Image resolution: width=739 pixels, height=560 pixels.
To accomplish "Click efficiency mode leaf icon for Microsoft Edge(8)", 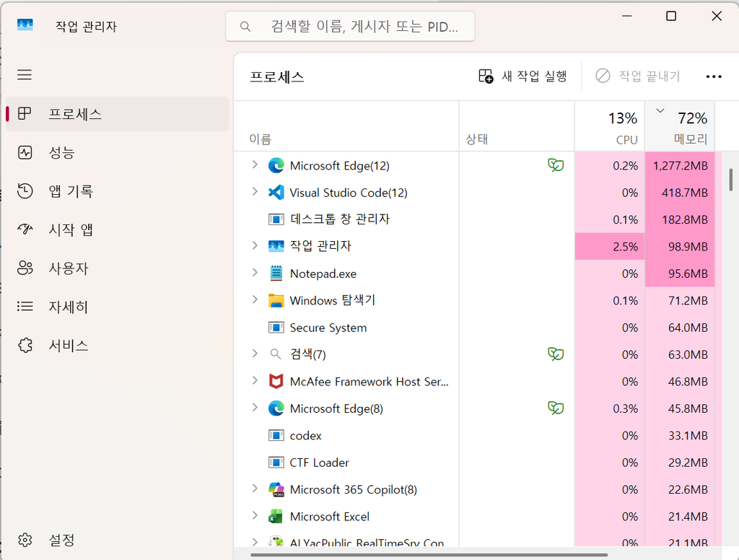I will [556, 408].
